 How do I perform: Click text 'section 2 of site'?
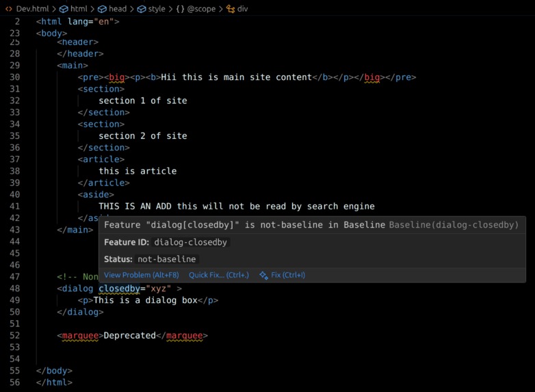point(142,135)
